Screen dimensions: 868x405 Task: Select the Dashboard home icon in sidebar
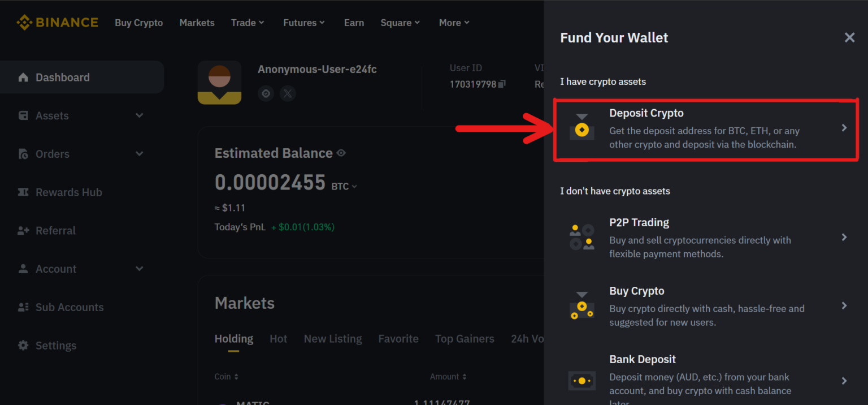[x=23, y=77]
